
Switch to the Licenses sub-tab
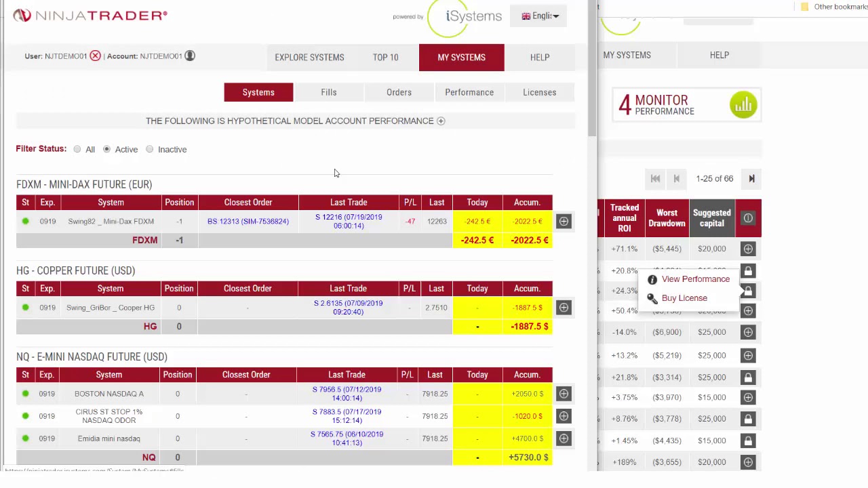coord(540,92)
